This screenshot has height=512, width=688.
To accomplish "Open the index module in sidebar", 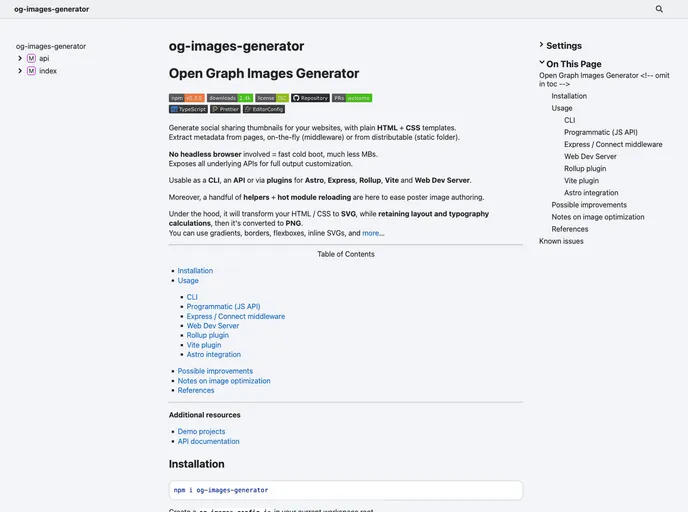I will [48, 71].
